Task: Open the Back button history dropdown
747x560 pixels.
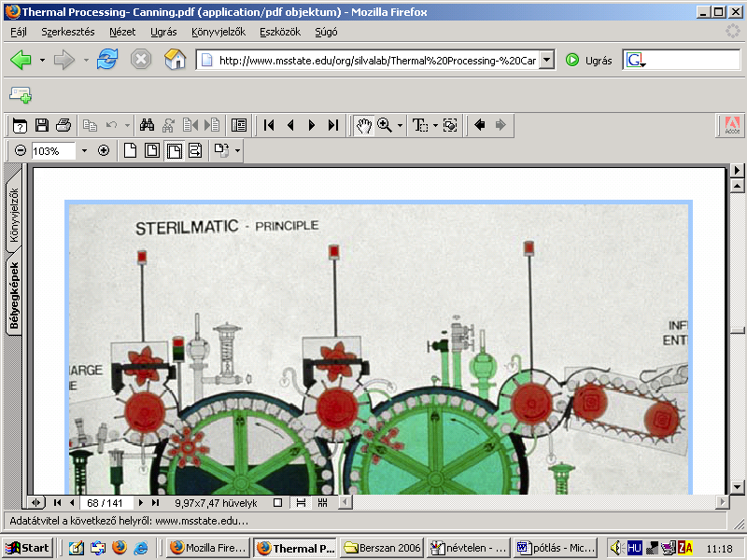Action: [42, 60]
